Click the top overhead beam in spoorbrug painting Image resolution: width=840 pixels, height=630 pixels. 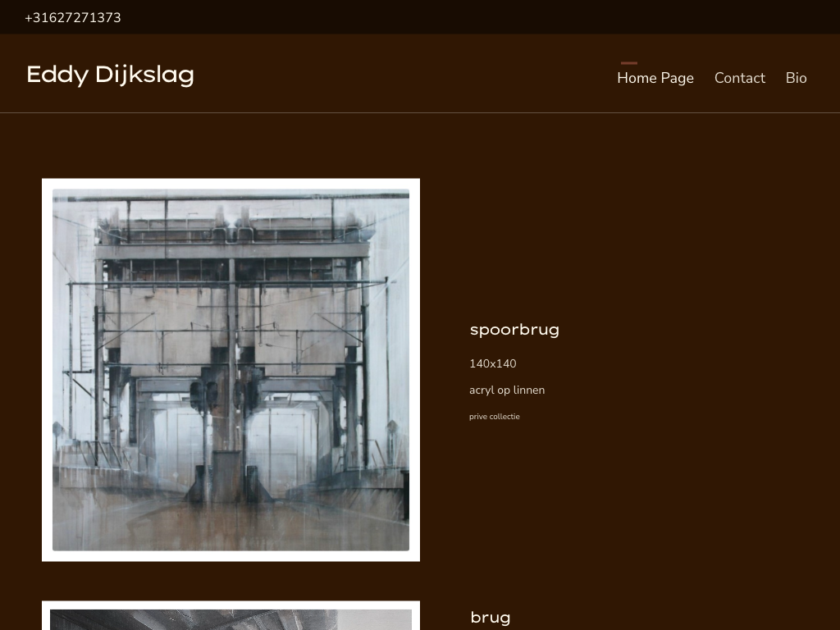[x=231, y=197]
